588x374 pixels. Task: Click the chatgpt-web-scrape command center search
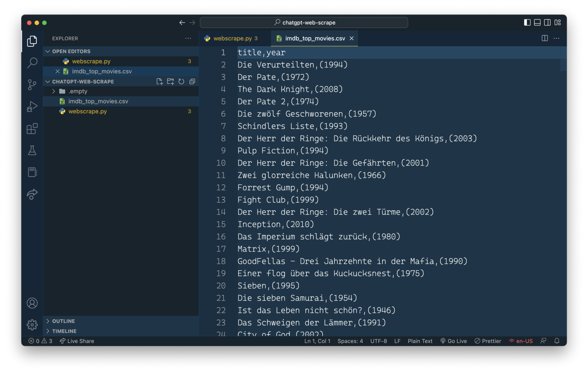pyautogui.click(x=304, y=22)
